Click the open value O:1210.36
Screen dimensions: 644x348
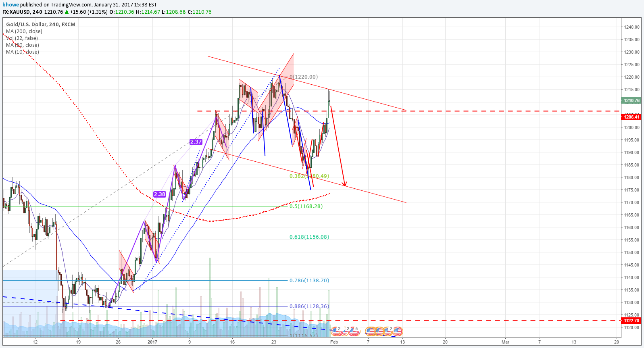click(x=122, y=12)
